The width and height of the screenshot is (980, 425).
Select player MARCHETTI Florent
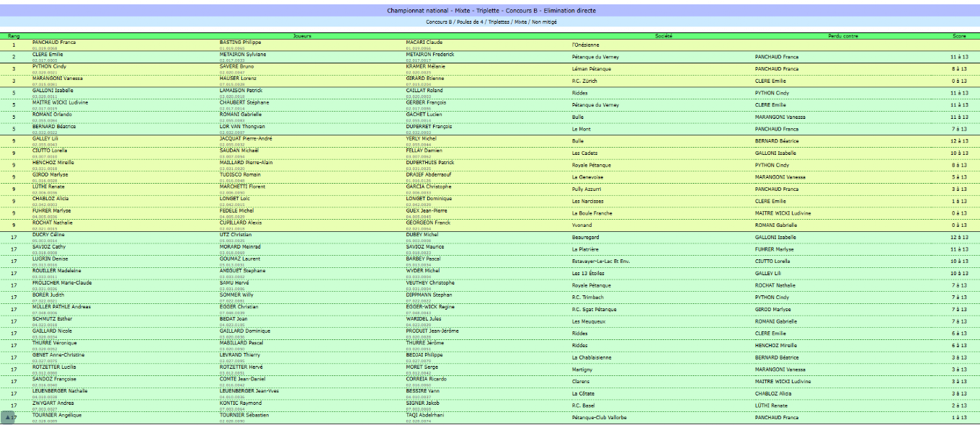243,187
